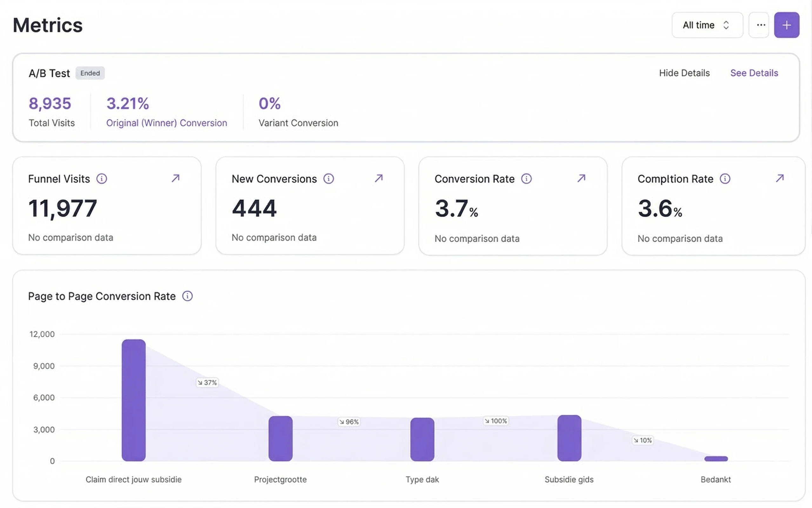
Task: Click the Completion Rate info icon
Action: tap(725, 179)
